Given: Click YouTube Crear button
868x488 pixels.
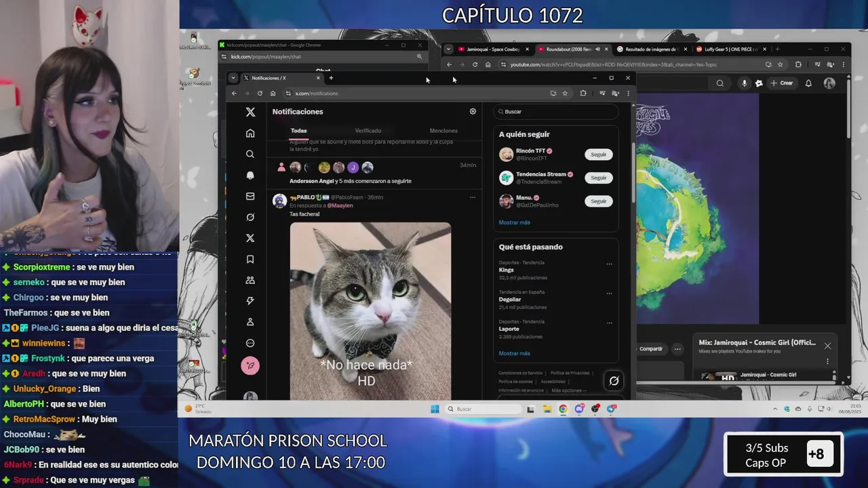Looking at the screenshot, I should (x=782, y=83).
